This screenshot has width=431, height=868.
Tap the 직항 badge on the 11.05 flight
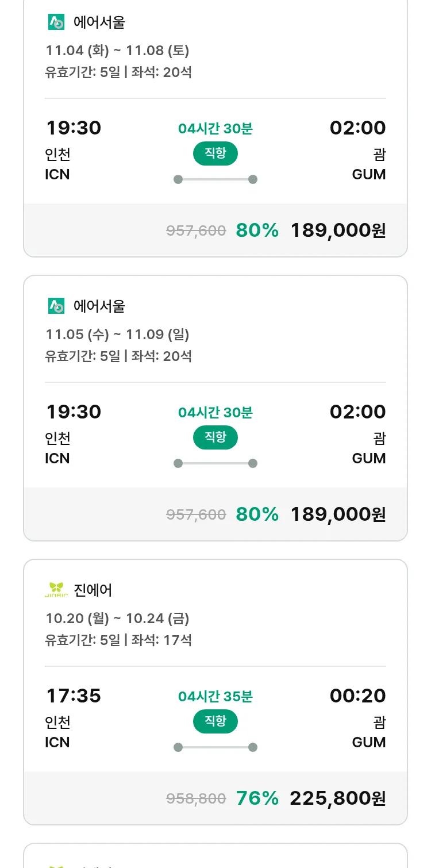point(215,437)
